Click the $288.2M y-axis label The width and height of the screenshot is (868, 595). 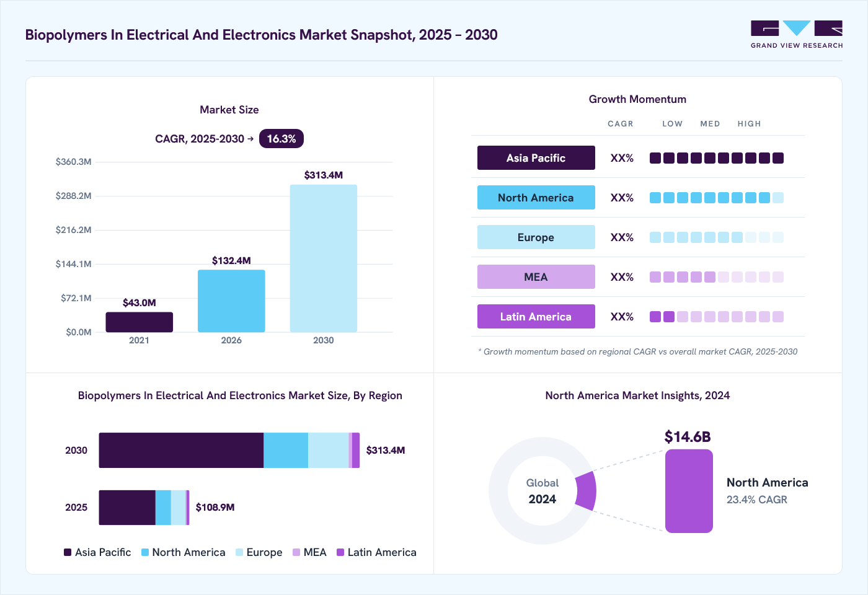point(74,196)
